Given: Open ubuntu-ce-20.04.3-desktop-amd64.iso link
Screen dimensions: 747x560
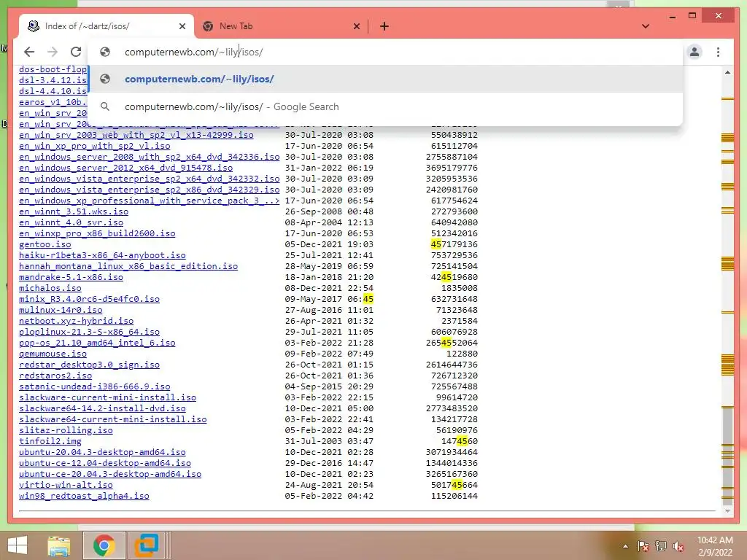Looking at the screenshot, I should click(110, 474).
